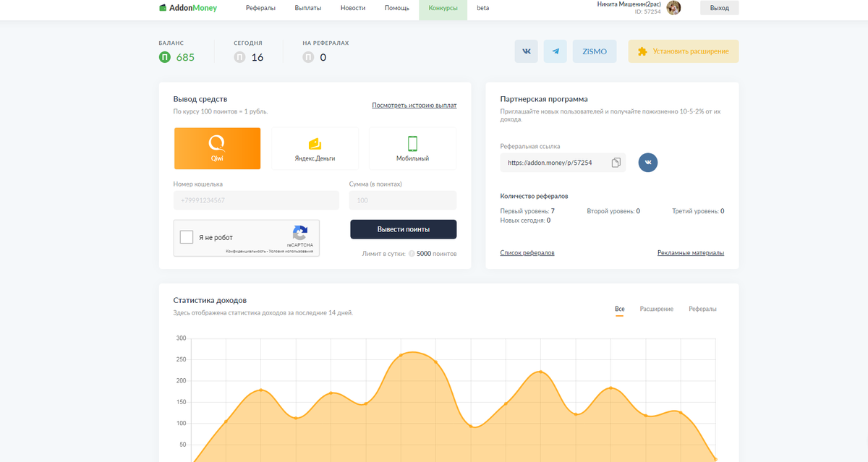868x462 pixels.
Task: Click the daily limit help question icon
Action: [x=412, y=254]
